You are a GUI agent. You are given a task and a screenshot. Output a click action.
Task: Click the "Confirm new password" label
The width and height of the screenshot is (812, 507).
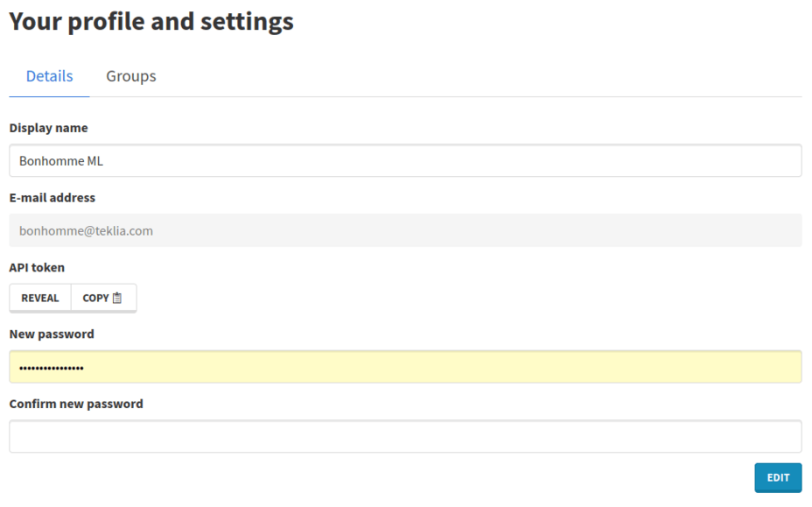(76, 404)
